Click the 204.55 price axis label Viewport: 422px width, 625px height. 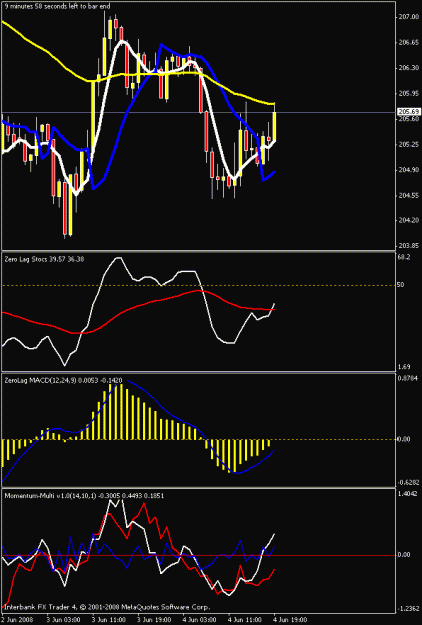click(408, 196)
